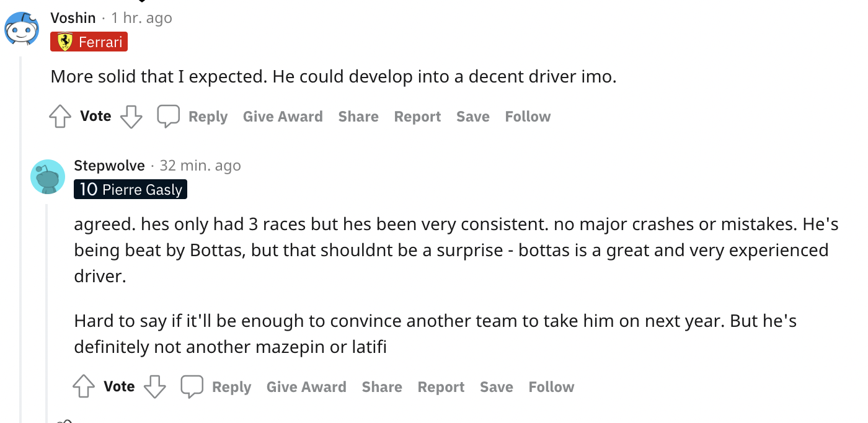868x423 pixels.
Task: Share Voshin's comment
Action: (x=358, y=117)
